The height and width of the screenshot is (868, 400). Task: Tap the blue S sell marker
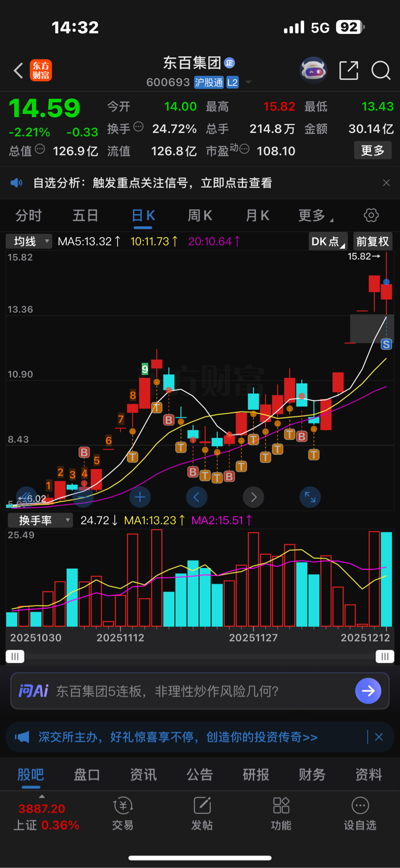[386, 344]
